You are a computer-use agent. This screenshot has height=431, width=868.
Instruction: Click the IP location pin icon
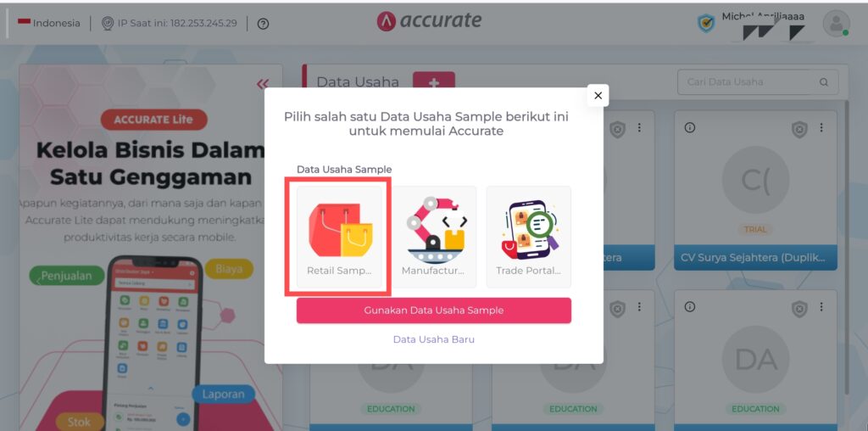click(108, 23)
